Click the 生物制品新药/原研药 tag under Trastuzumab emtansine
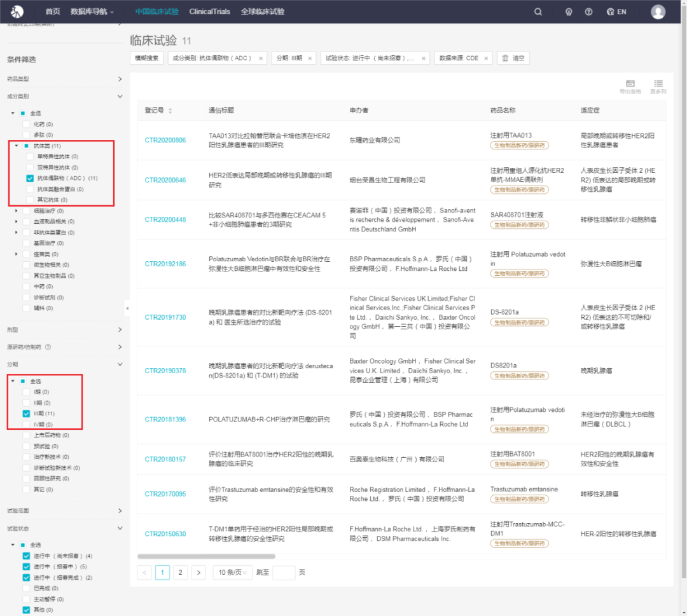Viewport: 687px width, 616px height. click(519, 498)
